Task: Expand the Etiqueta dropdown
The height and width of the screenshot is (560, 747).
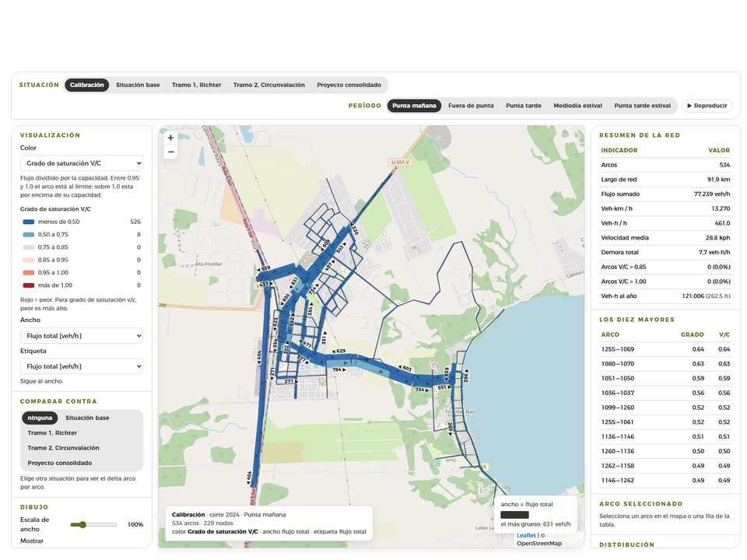Action: (x=82, y=366)
